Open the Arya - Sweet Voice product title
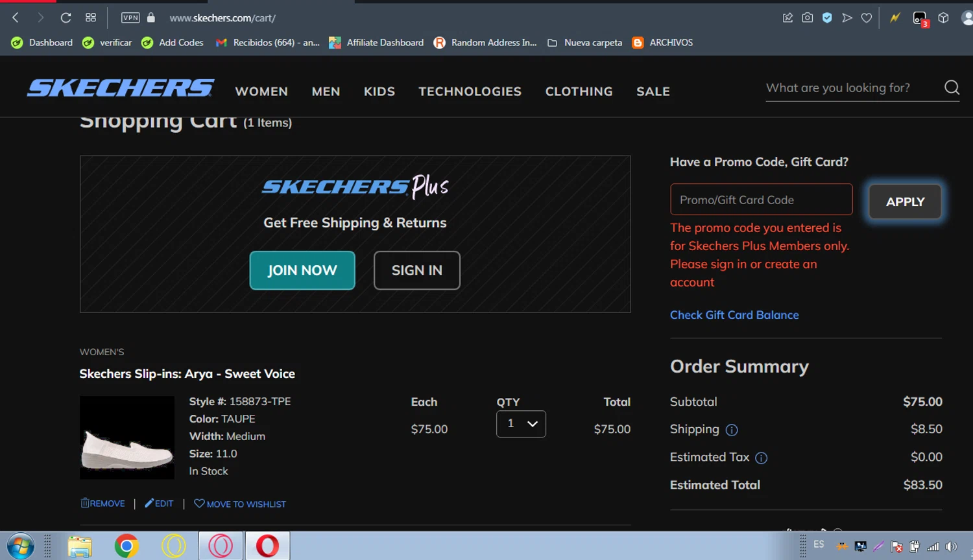The height and width of the screenshot is (560, 973). click(x=187, y=374)
